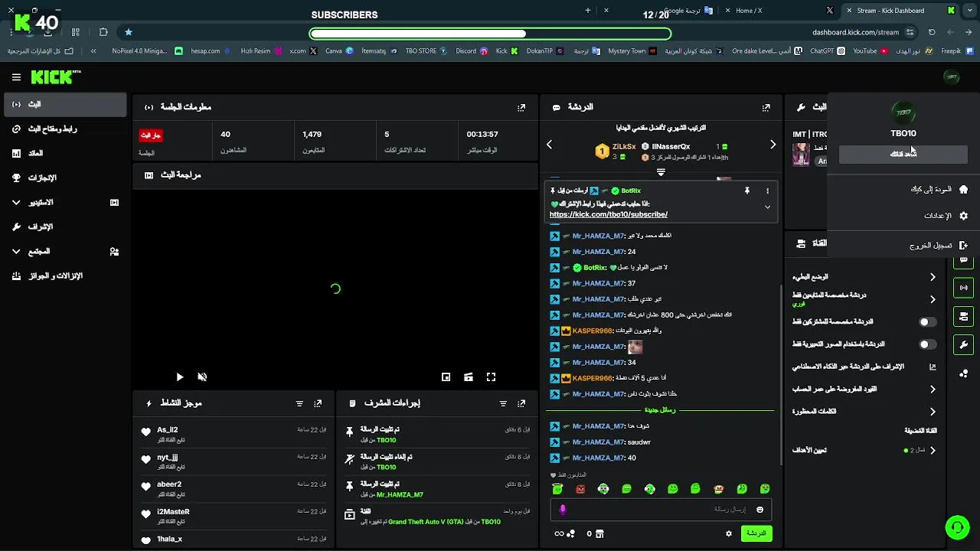The width and height of the screenshot is (980, 551).
Task: Pop out the activity feed panel
Action: point(318,403)
